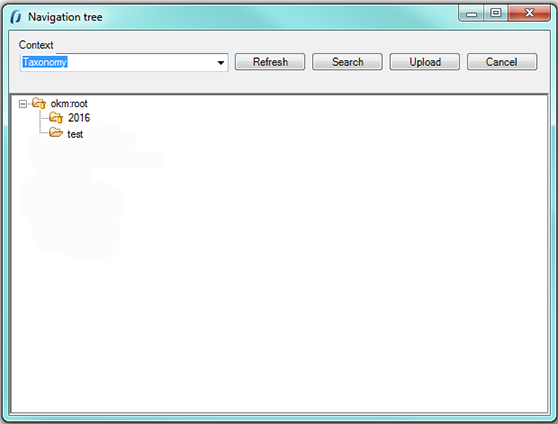Viewport: 558px width, 424px height.
Task: Click the okm:root folder icon
Action: pos(39,103)
